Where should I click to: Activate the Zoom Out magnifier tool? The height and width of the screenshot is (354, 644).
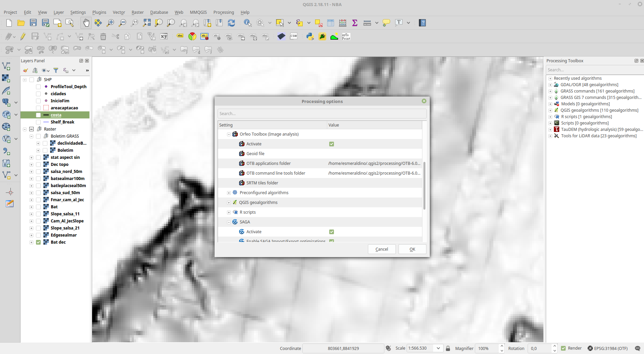pyautogui.click(x=122, y=23)
